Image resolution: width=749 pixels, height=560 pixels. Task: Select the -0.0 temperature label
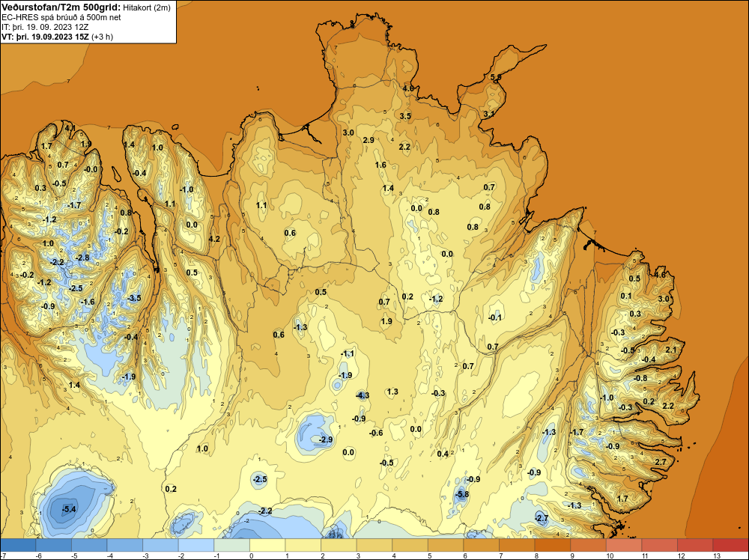click(91, 169)
